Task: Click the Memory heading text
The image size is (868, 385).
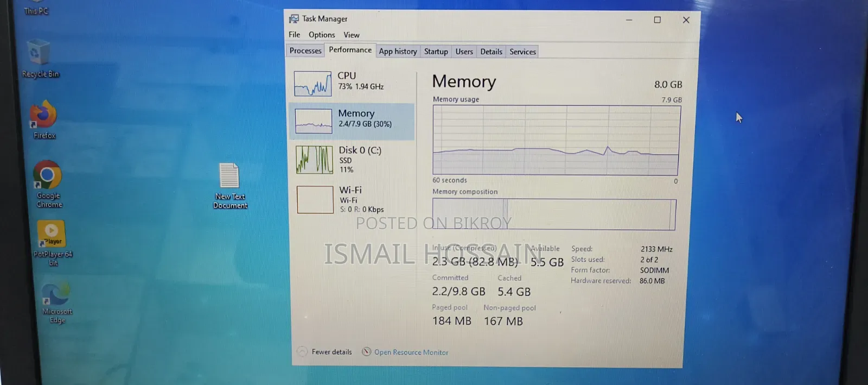Action: point(464,81)
